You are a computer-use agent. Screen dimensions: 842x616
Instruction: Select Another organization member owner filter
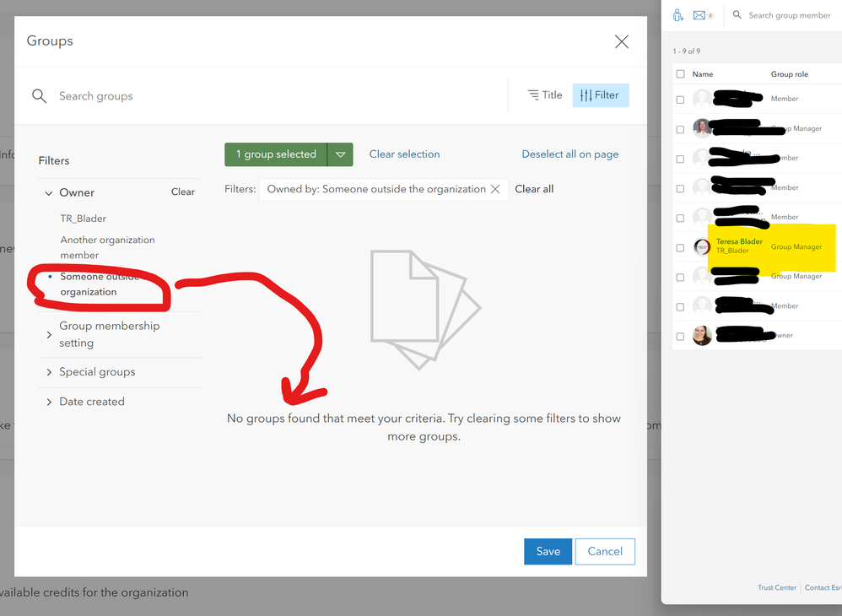[107, 247]
